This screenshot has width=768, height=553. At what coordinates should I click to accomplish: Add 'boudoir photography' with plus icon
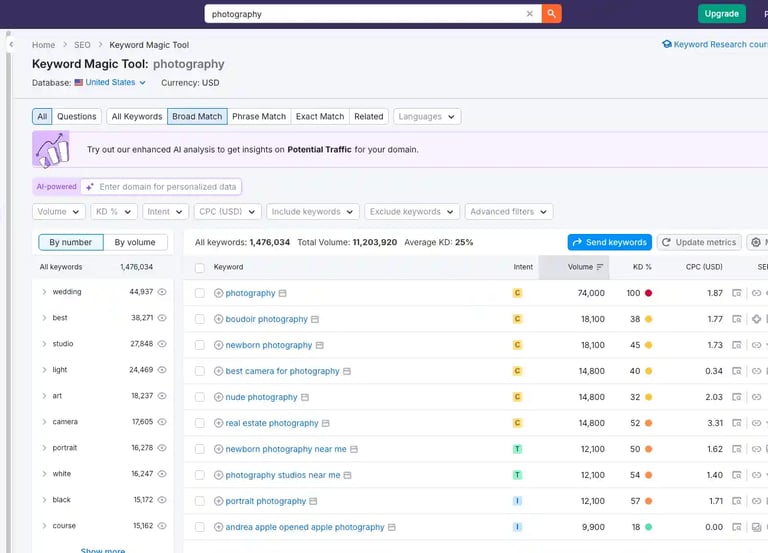tap(218, 319)
